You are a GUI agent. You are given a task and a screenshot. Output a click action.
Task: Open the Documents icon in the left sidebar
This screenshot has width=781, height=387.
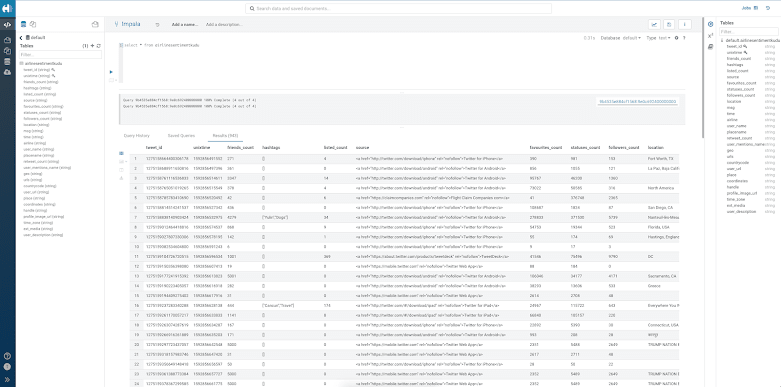point(7,51)
